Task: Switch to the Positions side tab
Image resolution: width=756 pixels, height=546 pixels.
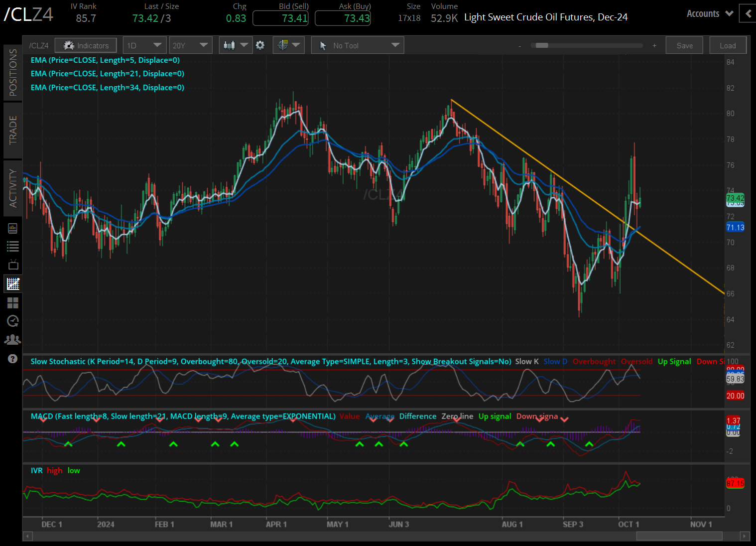Action: pyautogui.click(x=13, y=73)
